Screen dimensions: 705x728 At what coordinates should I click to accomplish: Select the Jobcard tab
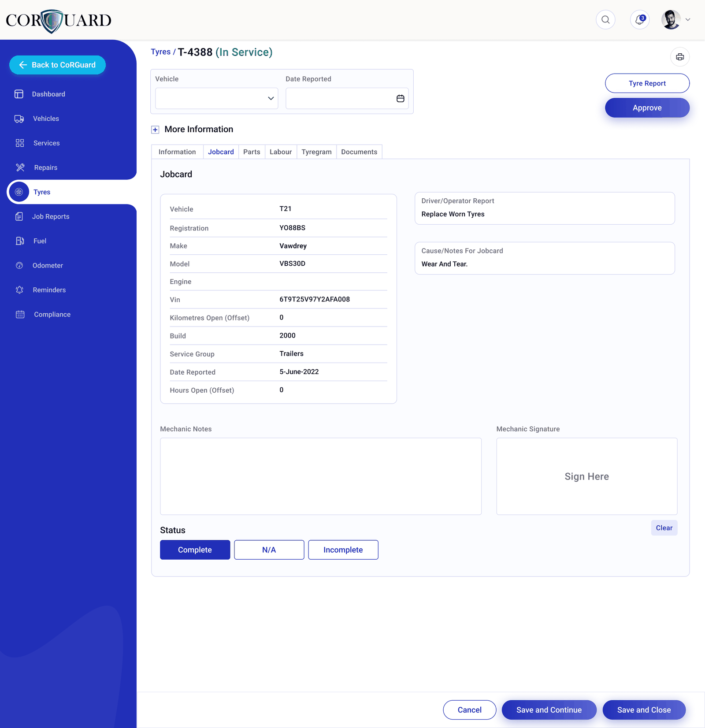(221, 152)
